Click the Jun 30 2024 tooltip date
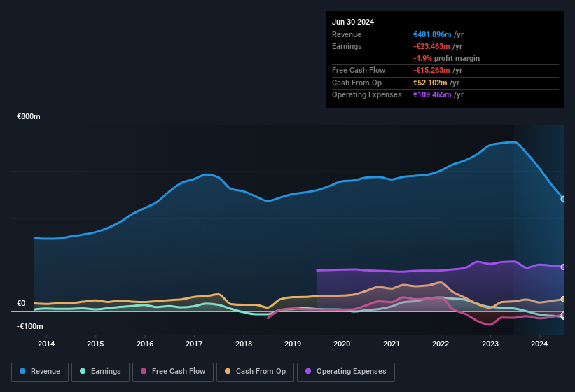The image size is (575, 392). 353,22
